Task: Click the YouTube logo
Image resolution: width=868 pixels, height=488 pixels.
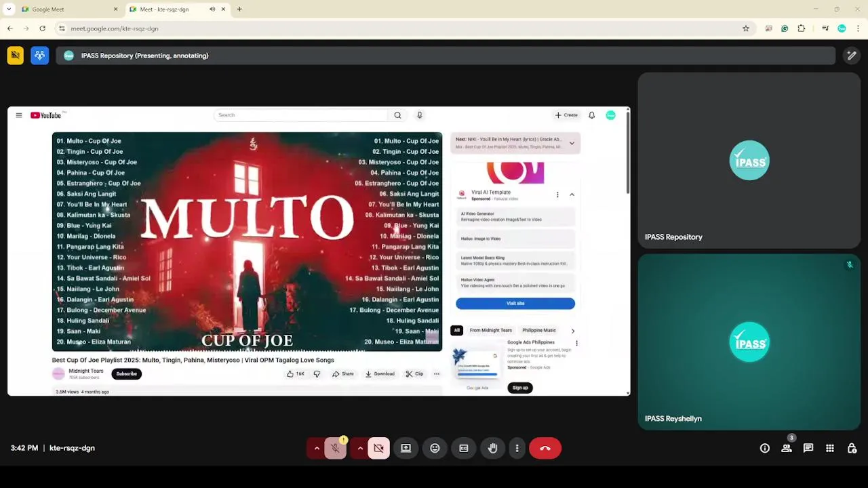Action: coord(46,115)
